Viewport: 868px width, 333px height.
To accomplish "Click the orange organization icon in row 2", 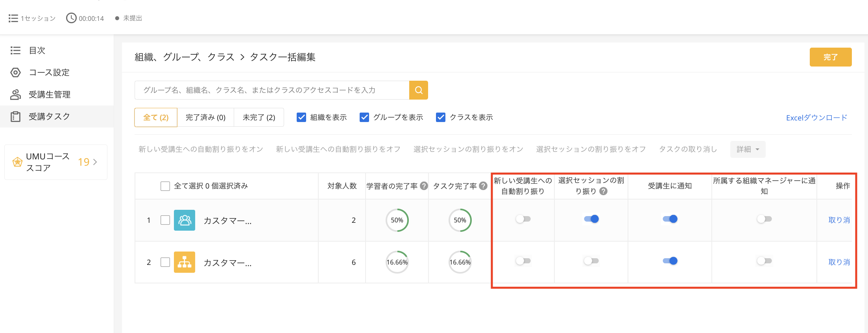I will click(185, 262).
